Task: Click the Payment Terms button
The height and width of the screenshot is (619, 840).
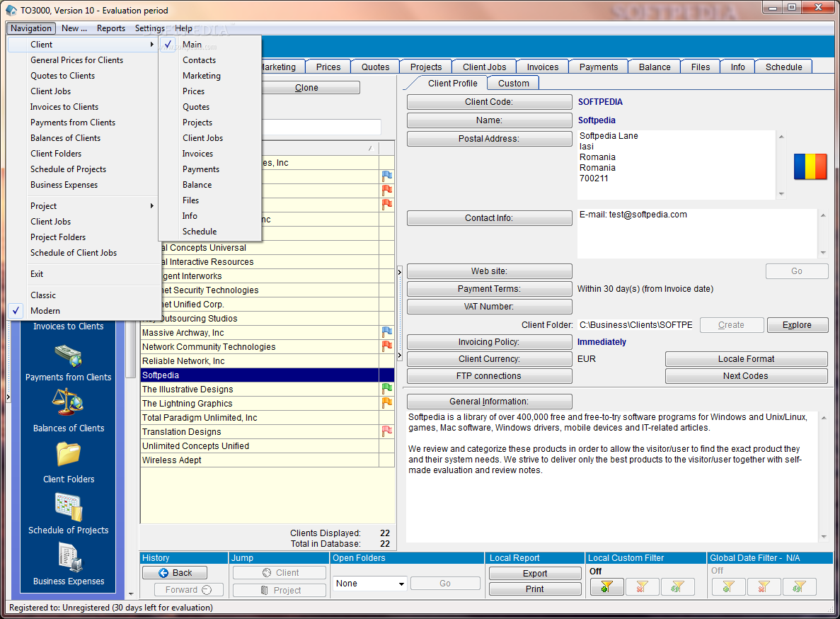Action: 489,289
